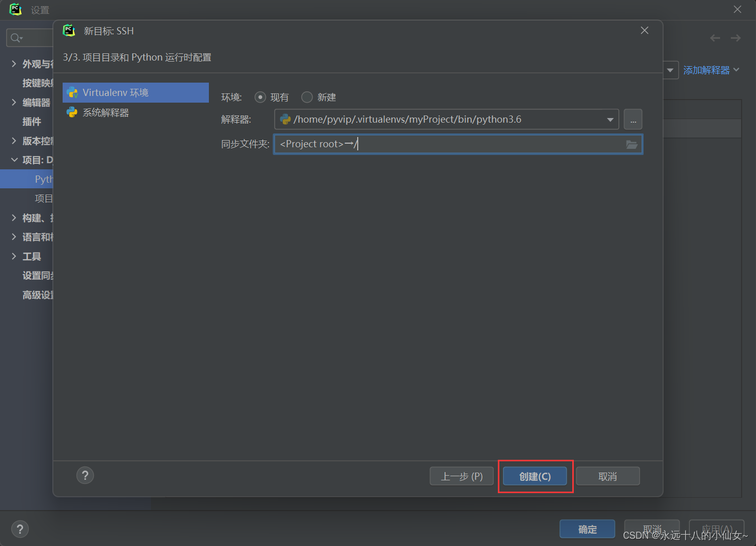The width and height of the screenshot is (756, 546).
Task: Open help in the settings window
Action: pyautogui.click(x=20, y=529)
